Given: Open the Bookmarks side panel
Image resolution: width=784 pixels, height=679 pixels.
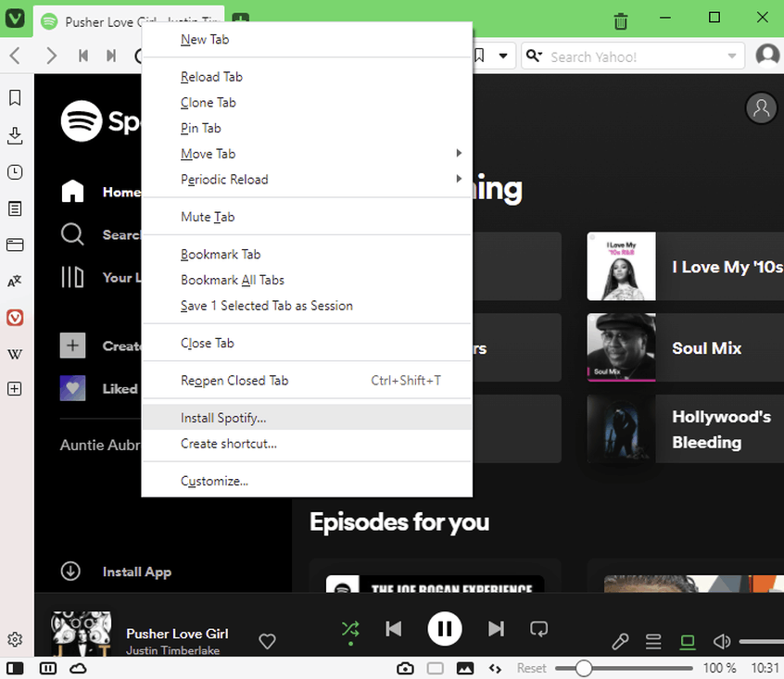Looking at the screenshot, I should coord(15,98).
